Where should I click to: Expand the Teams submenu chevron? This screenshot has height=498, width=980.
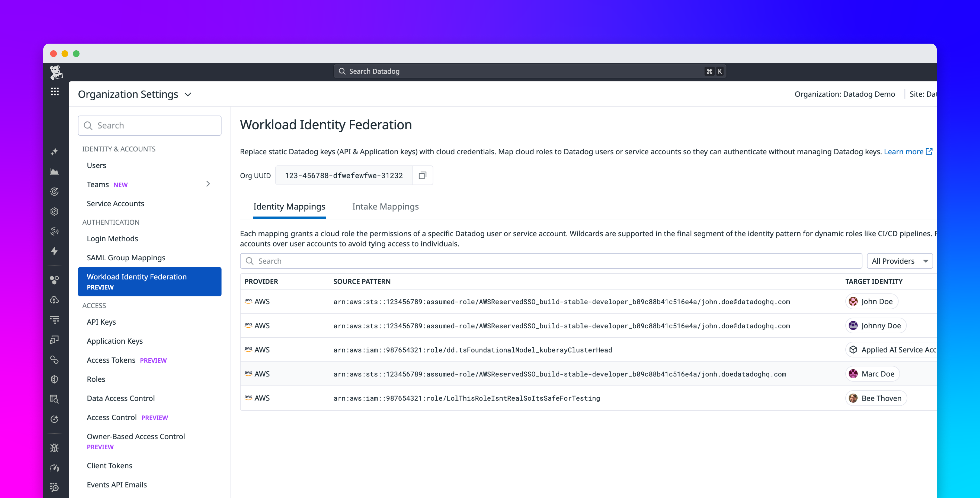tap(208, 184)
